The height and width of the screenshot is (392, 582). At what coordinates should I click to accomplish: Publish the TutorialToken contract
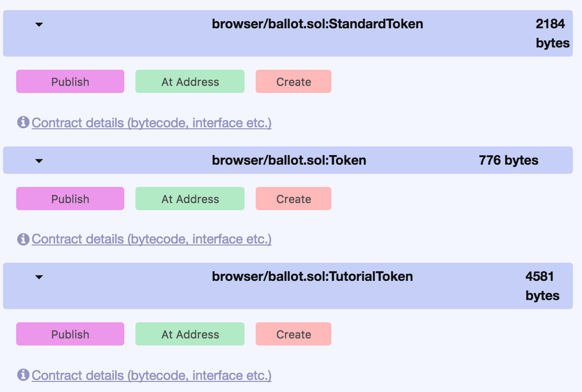coord(70,334)
